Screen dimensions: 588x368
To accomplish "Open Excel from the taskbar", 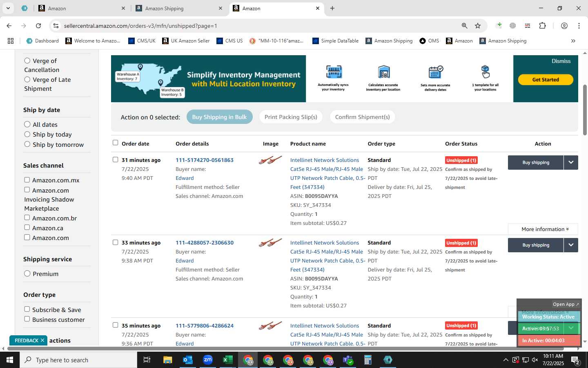I will 228,360.
